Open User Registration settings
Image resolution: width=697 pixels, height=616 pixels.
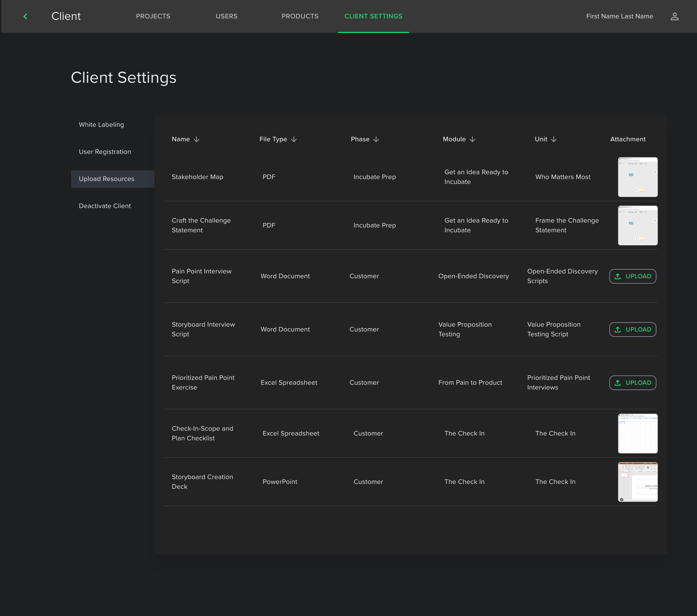tap(105, 152)
